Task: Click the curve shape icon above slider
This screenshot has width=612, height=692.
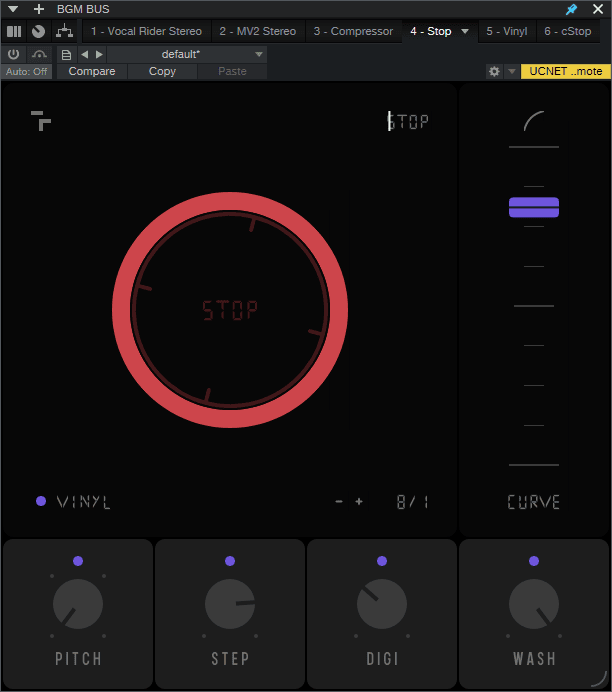Action: pos(533,122)
